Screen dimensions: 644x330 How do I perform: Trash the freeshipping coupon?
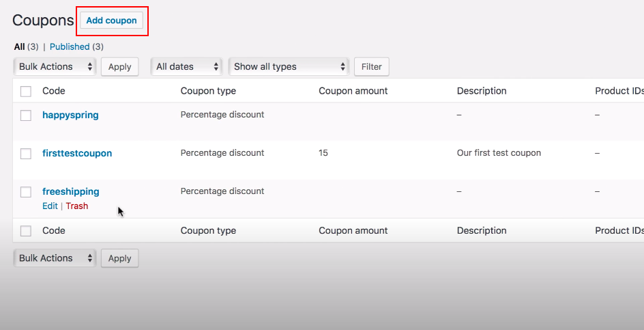point(77,206)
